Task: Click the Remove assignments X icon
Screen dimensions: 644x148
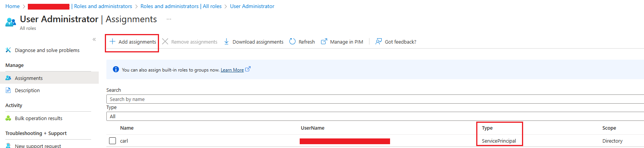Action: 165,41
